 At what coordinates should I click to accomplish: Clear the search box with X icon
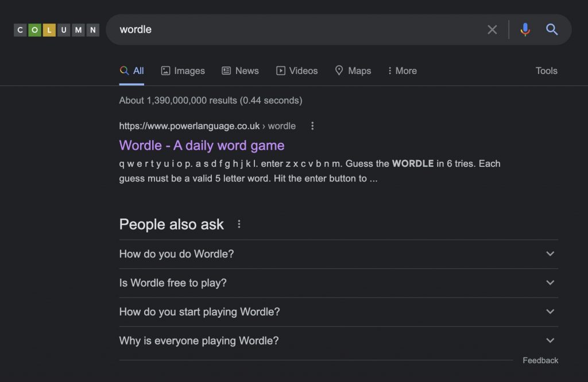pyautogui.click(x=492, y=30)
